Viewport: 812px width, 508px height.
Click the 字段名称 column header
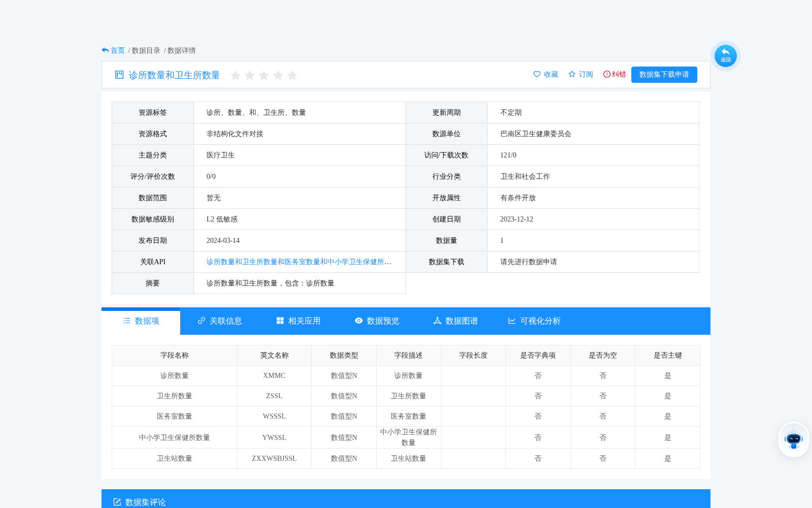175,355
